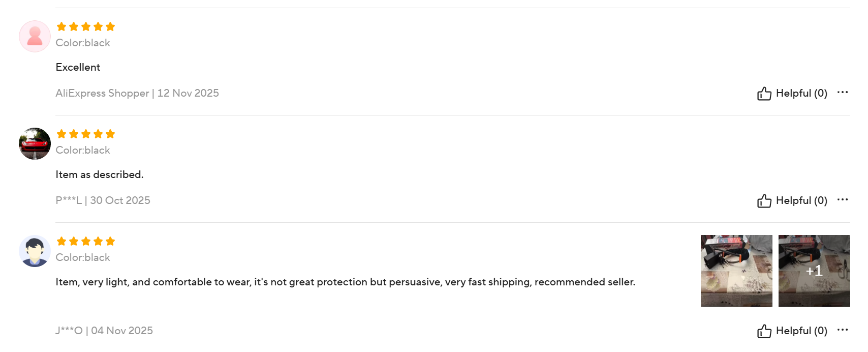868x352 pixels.
Task: Open three-dot menu on J***O's review
Action: (842, 330)
